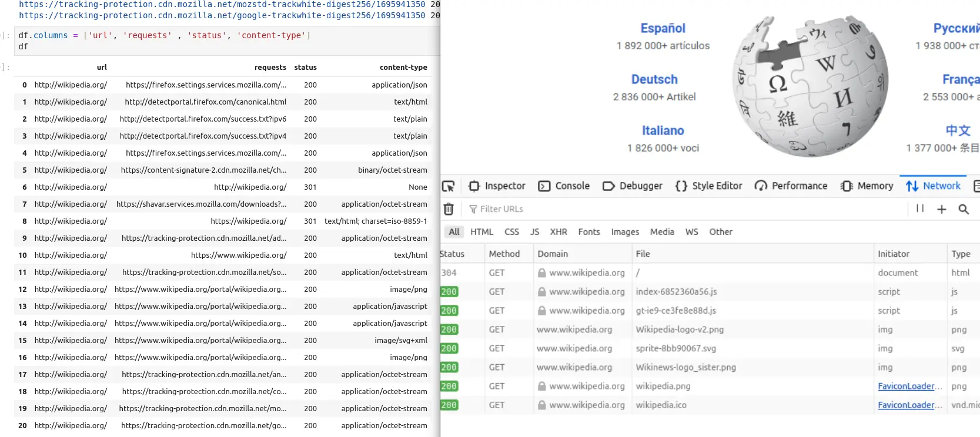Click success.txt?ipv6 cell in row 2
Viewport: 980px width, 437px height.
[x=203, y=119]
